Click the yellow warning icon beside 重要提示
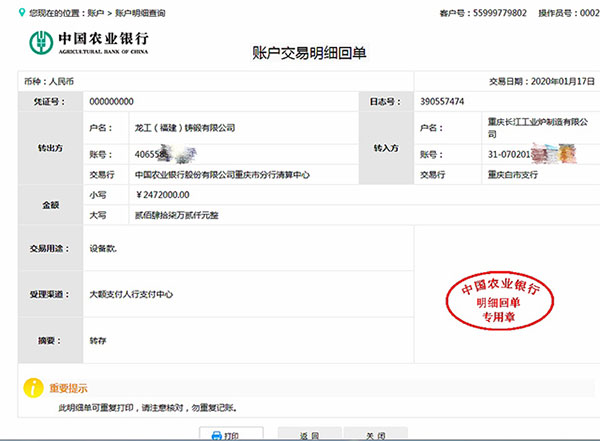600x441 pixels. point(32,386)
